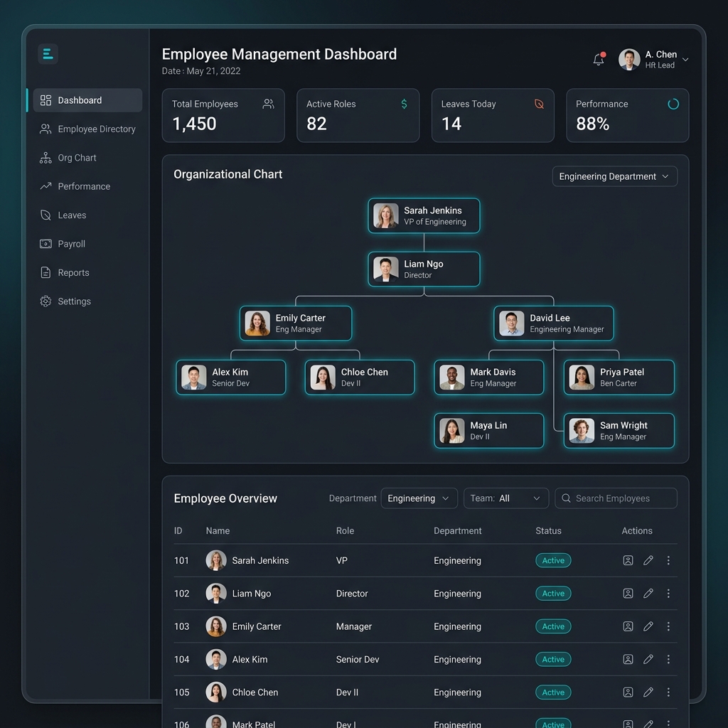
Task: Select Emily Carter org chart card
Action: 296,323
